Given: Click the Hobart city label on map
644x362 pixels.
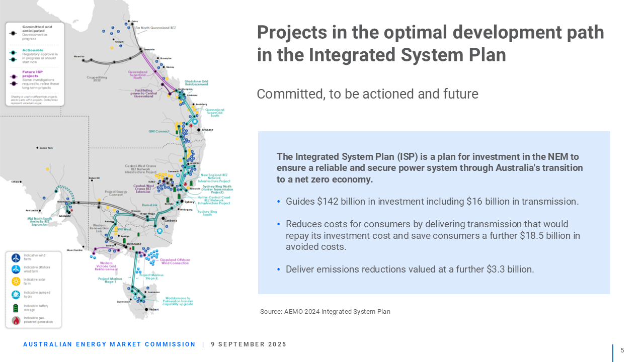Looking at the screenshot, I should (x=154, y=309).
